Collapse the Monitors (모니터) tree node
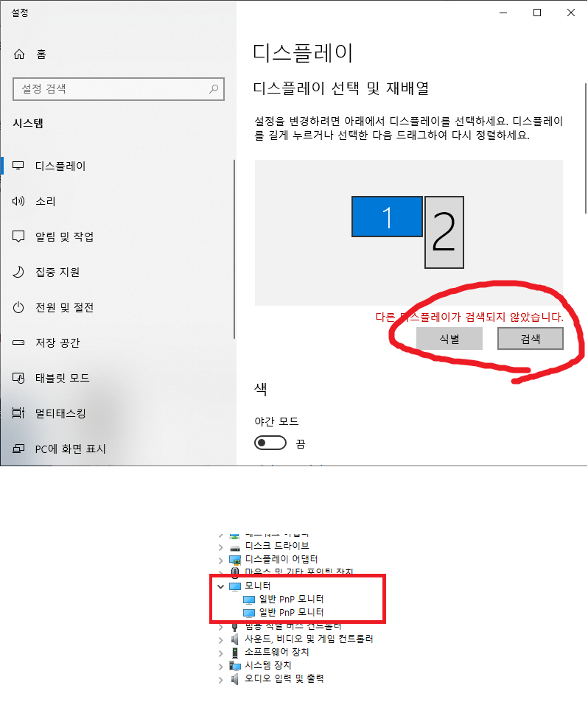 (221, 586)
